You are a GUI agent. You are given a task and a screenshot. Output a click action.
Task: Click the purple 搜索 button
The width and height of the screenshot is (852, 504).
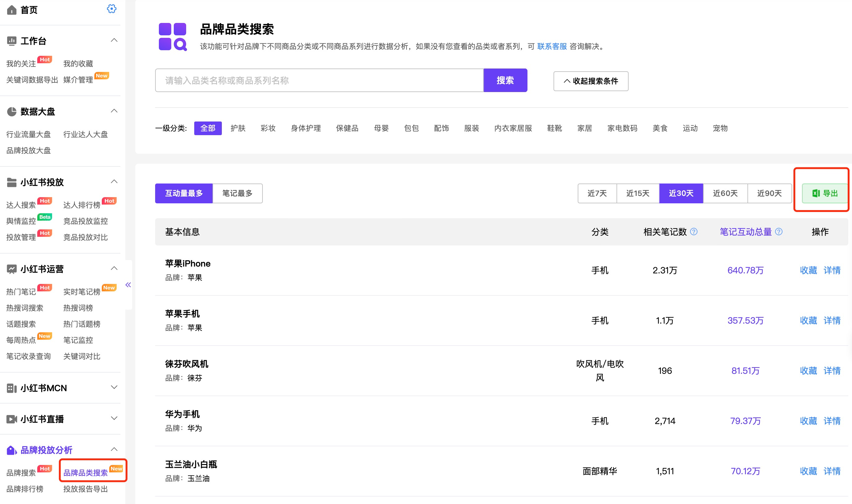coord(505,81)
